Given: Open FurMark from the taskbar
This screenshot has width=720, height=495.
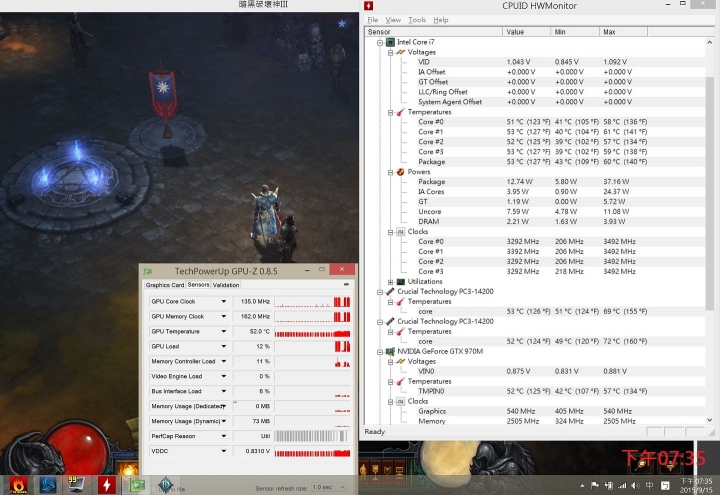Looking at the screenshot, I should coord(17,485).
